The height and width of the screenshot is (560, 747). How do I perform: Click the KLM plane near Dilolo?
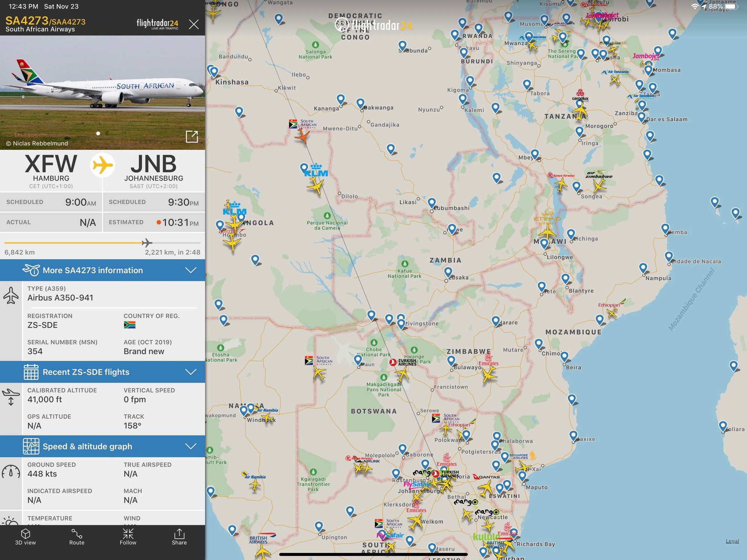click(316, 186)
